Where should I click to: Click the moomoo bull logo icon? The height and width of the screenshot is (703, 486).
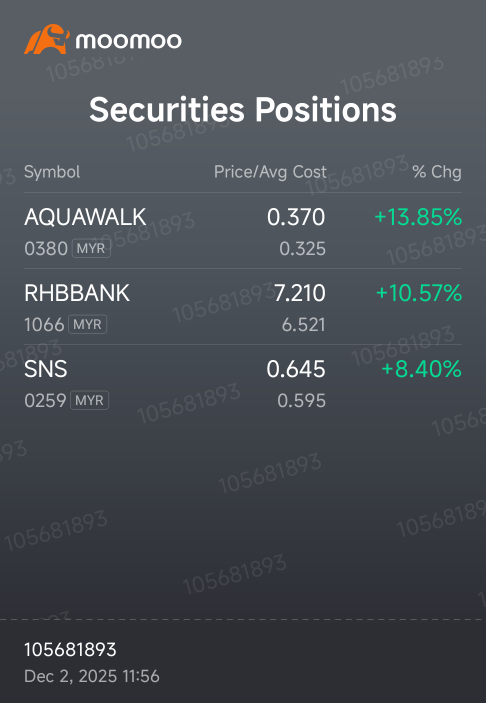tap(47, 39)
